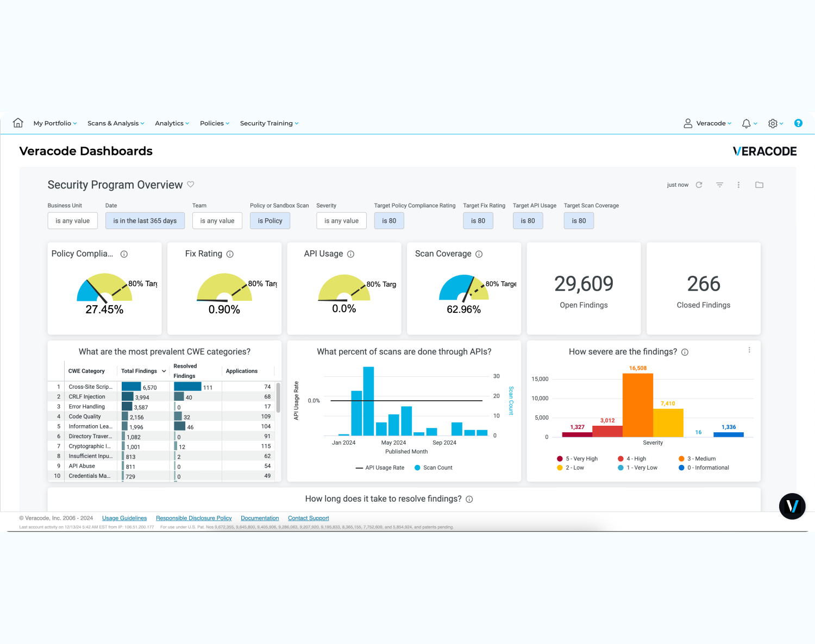Sort by Total Findings column arrow
This screenshot has height=644, width=815.
(164, 371)
